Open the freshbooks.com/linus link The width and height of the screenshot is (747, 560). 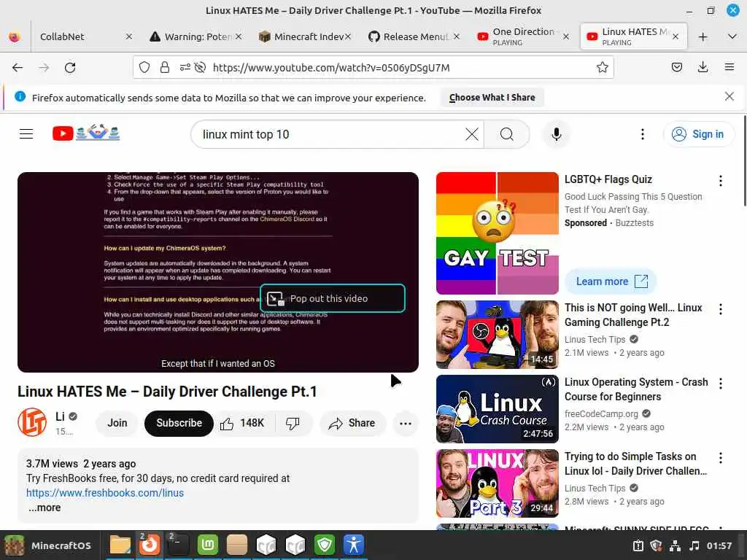tap(105, 494)
